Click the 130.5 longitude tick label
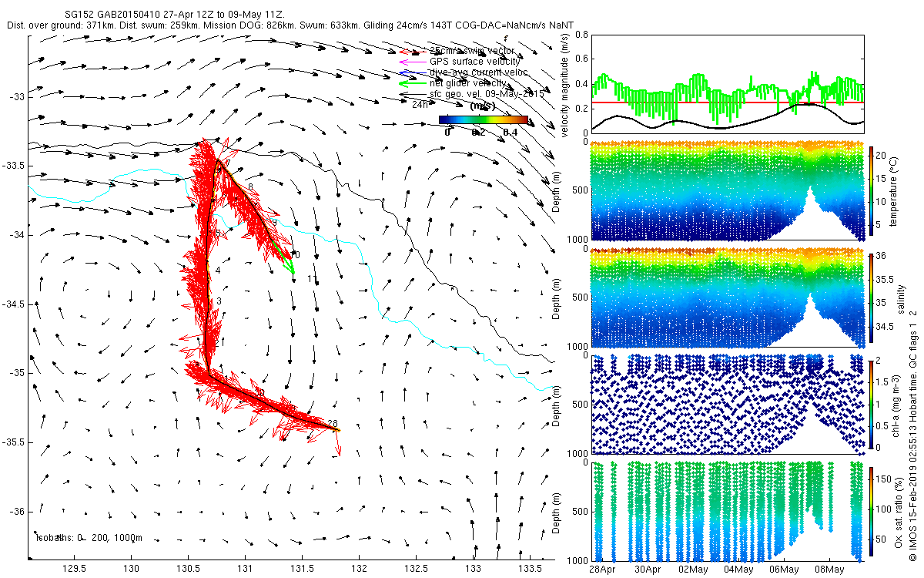924x578 pixels. click(188, 570)
